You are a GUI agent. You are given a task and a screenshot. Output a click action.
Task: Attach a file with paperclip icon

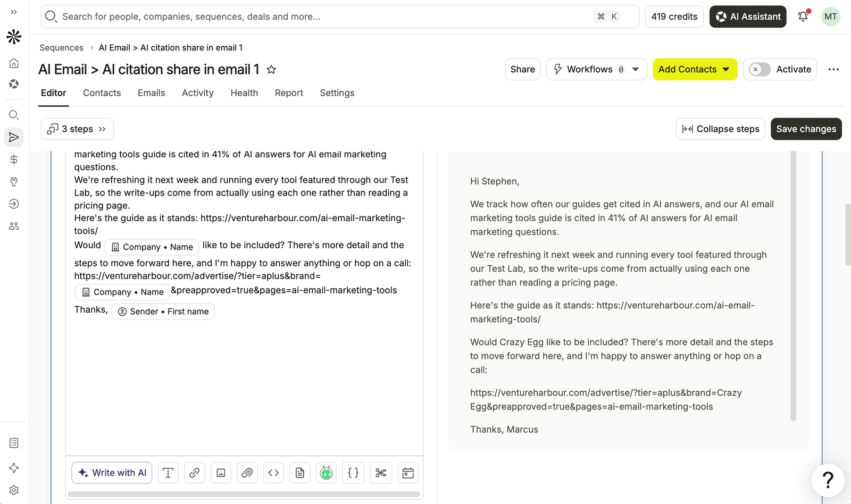[247, 473]
